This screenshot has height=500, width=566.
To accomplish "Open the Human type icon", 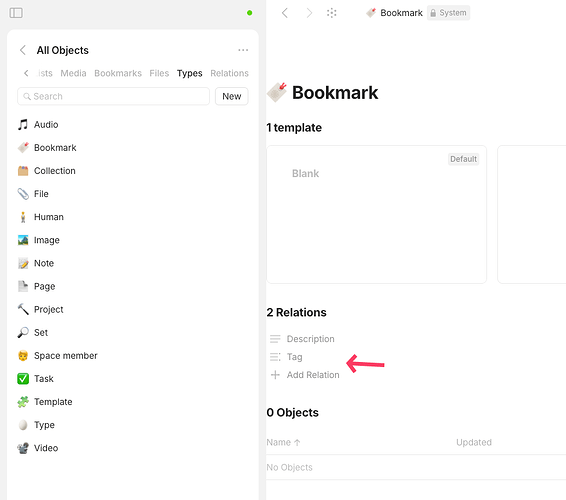I will 23,217.
